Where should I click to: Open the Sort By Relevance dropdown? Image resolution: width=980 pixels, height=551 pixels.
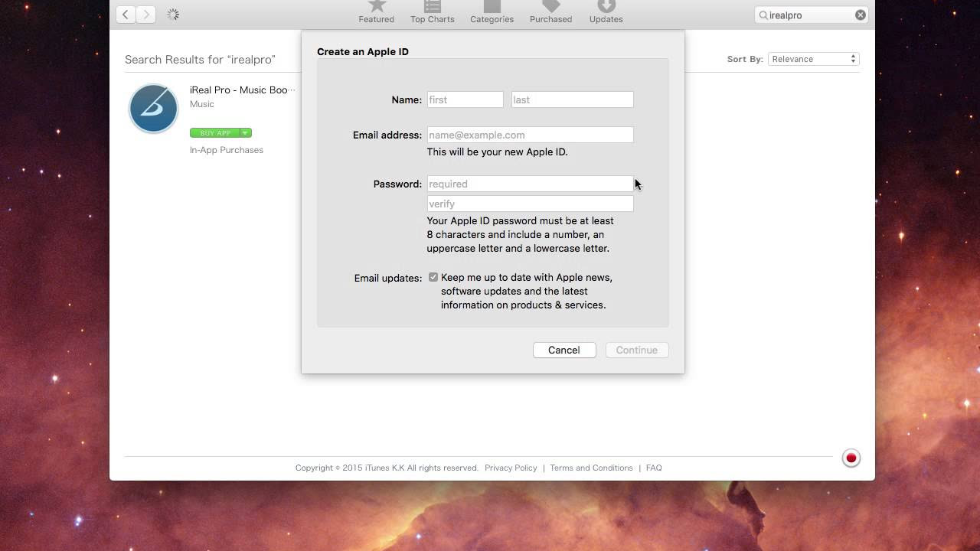pos(813,59)
